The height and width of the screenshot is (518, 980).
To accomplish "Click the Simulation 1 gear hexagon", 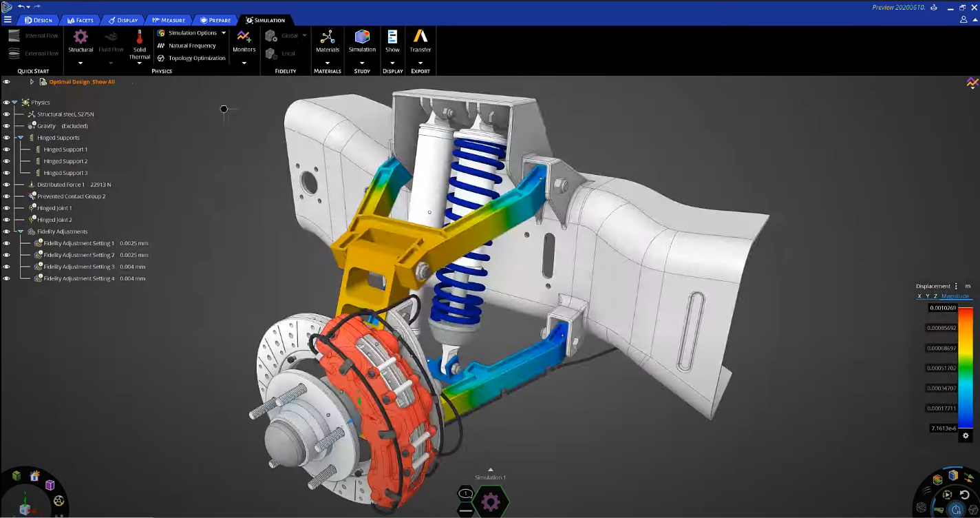I will click(x=490, y=502).
